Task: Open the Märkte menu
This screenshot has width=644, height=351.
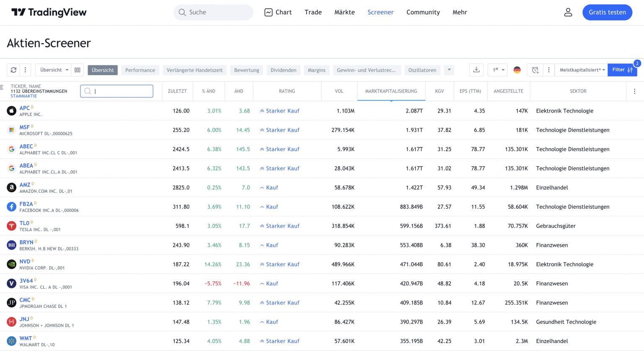Action: click(345, 12)
